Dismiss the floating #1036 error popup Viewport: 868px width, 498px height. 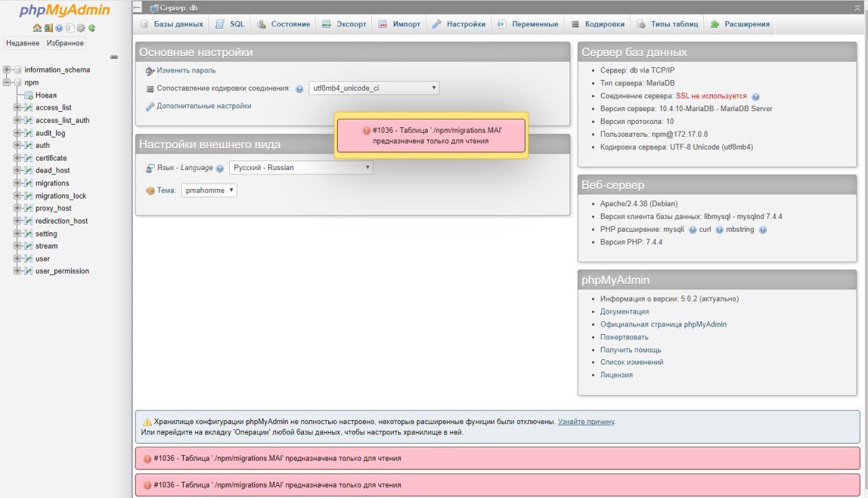pyautogui.click(x=431, y=136)
